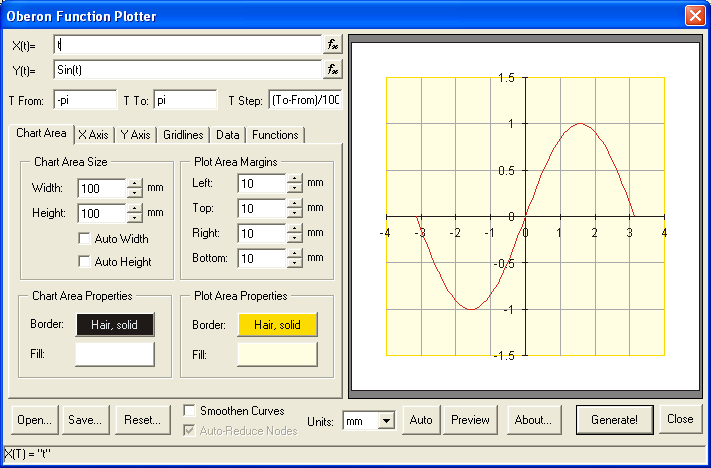Click the Preview button
Screen dimensions: 711x468
point(470,420)
